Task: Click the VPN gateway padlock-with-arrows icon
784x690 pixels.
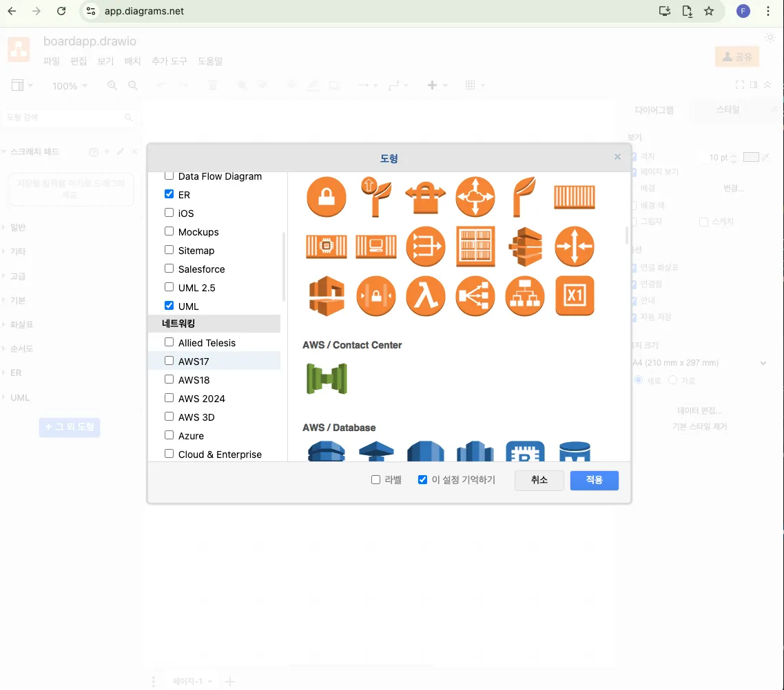Action: coord(426,197)
